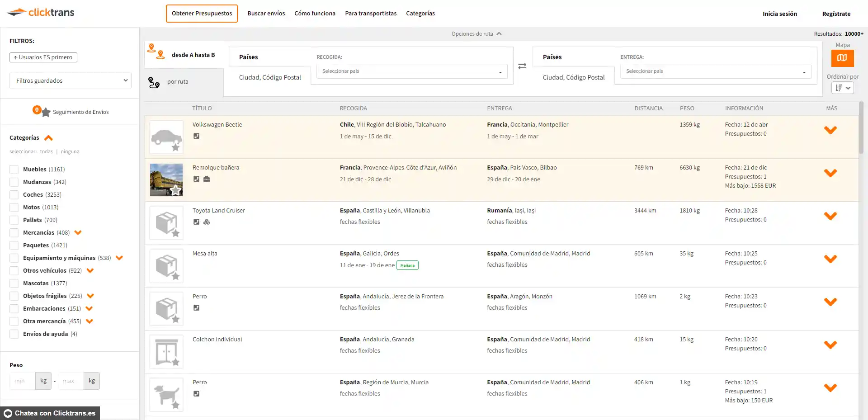Screen dimensions: 868x420
Task: Click the star on Remolque bañera thumbnail
Action: click(175, 190)
